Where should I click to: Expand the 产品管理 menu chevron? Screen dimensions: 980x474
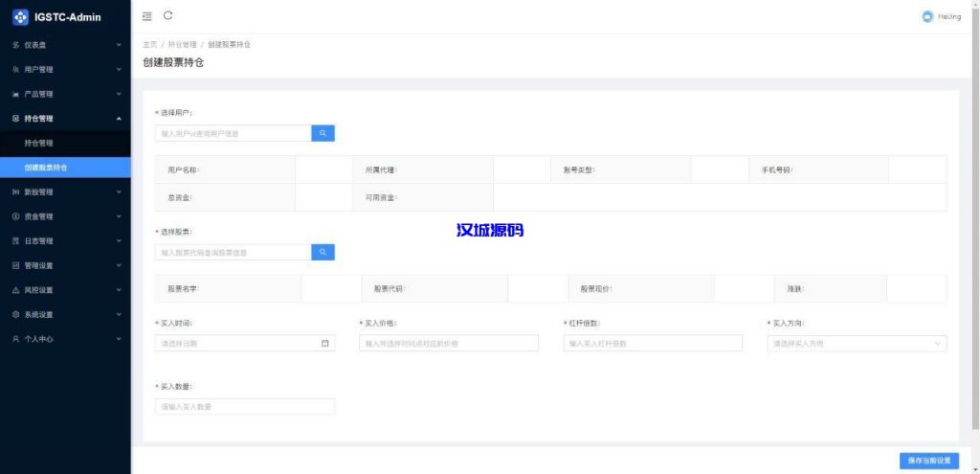[119, 95]
